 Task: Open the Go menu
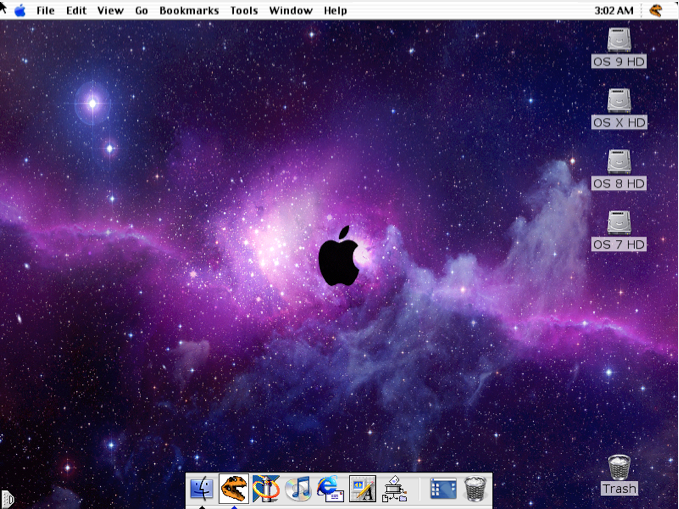tap(142, 10)
